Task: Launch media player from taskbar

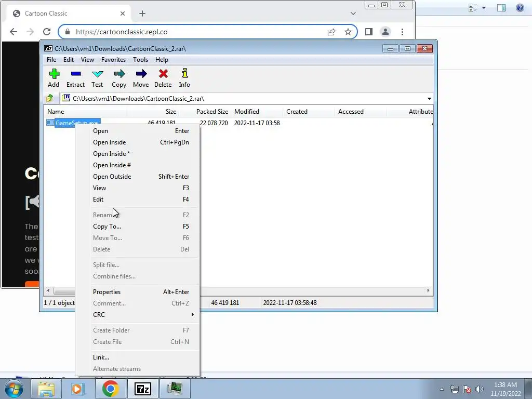Action: (78, 389)
